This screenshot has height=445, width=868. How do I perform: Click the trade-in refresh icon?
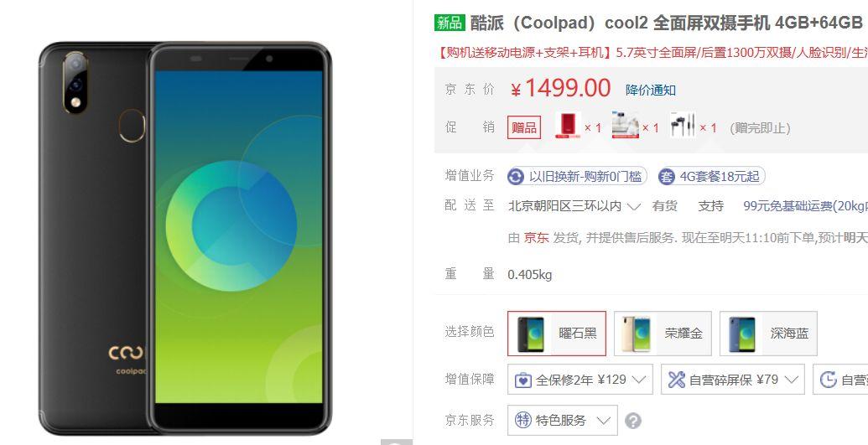(x=516, y=177)
